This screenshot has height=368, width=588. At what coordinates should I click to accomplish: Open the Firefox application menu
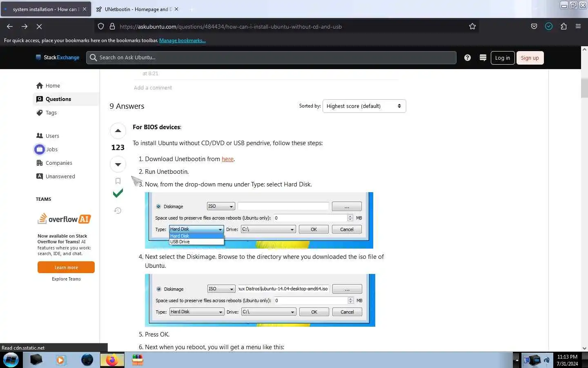click(x=578, y=26)
